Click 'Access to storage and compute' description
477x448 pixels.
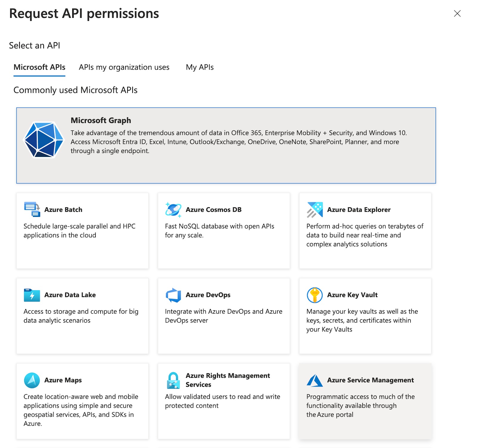(x=81, y=316)
